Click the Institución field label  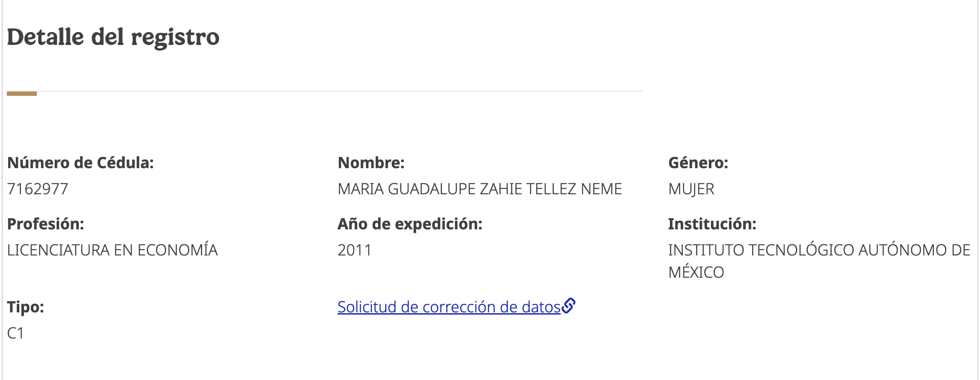click(712, 224)
